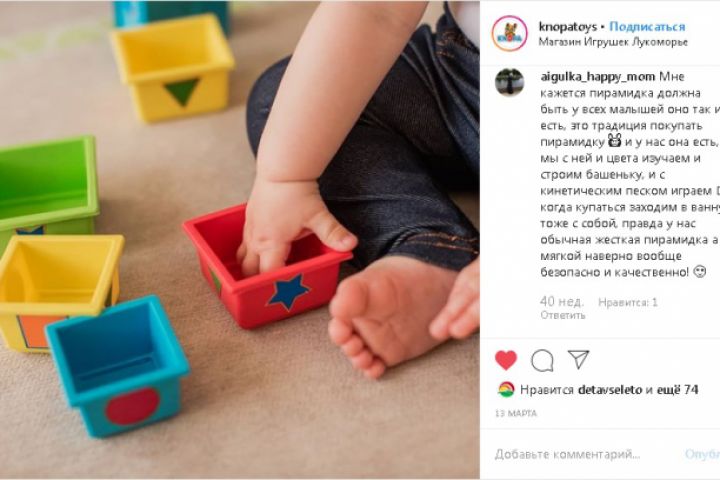This screenshot has width=720, height=480.
Task: Click the post photo of toy boxes
Action: pos(240,240)
